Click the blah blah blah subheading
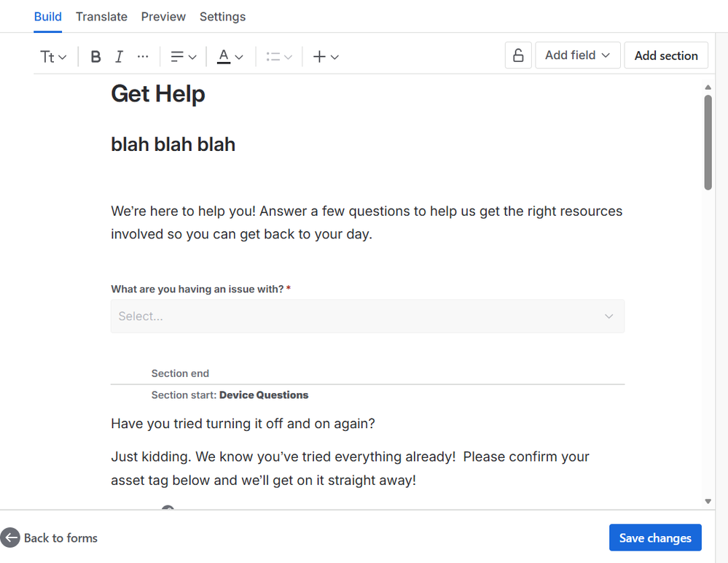The width and height of the screenshot is (728, 563). 173,144
